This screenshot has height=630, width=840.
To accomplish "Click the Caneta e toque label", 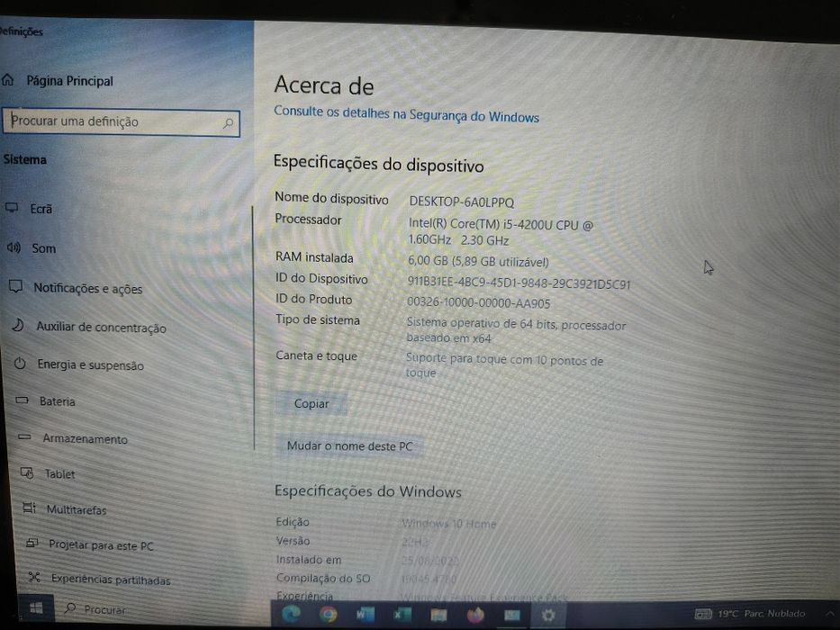I will [x=316, y=355].
